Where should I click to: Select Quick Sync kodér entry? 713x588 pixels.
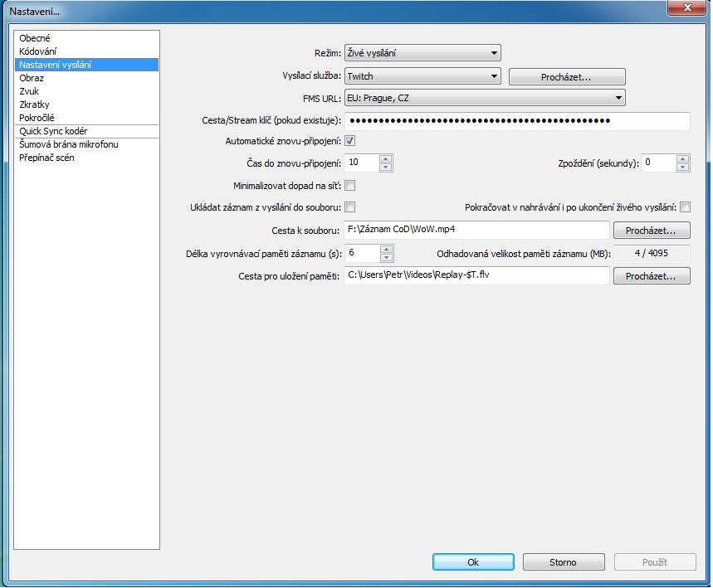pos(86,131)
